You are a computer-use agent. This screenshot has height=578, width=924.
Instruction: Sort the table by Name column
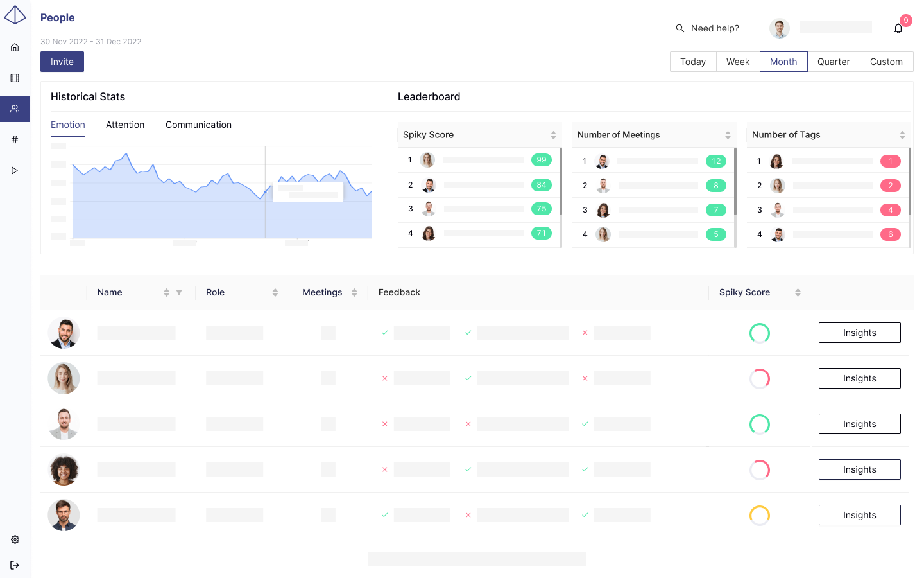166,292
